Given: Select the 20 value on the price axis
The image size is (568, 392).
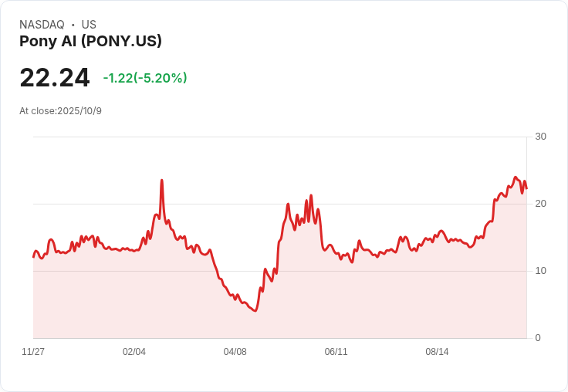Looking at the screenshot, I should 540,204.
